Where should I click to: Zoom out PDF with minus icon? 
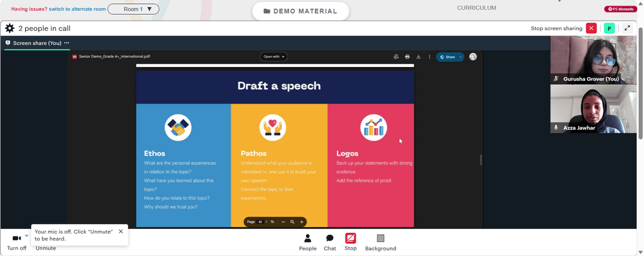[283, 222]
